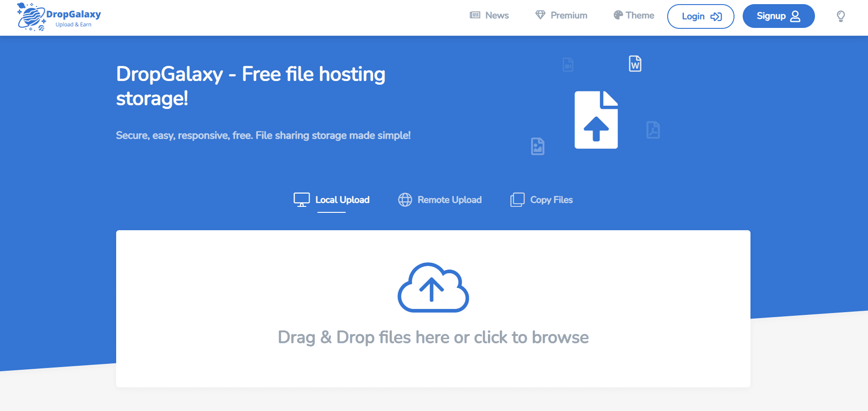Click the Login button
The width and height of the screenshot is (868, 411).
pyautogui.click(x=701, y=16)
